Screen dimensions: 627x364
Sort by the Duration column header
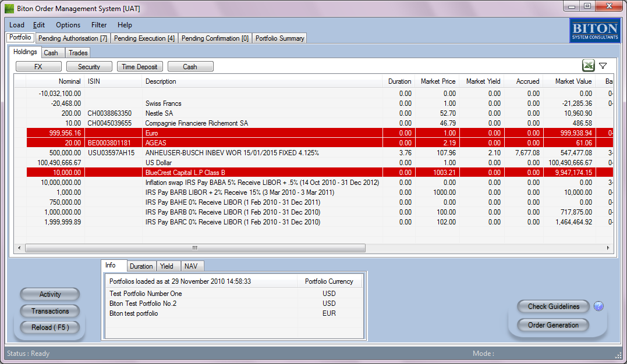tap(399, 81)
